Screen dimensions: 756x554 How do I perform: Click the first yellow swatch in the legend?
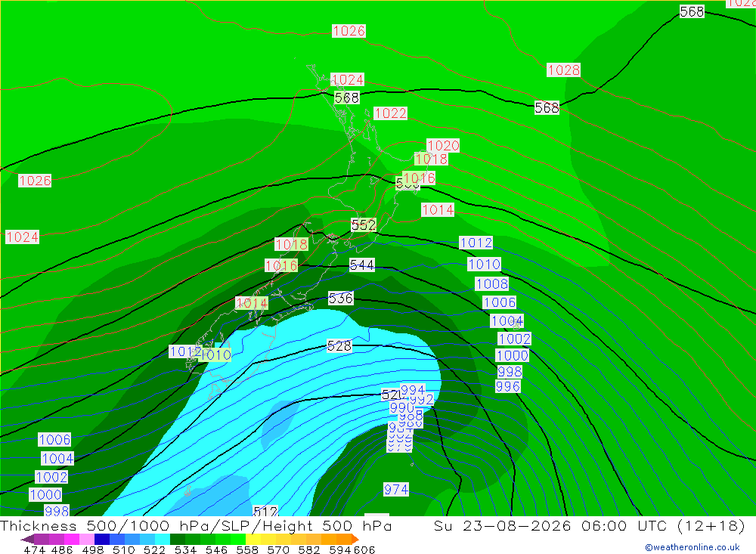coord(253,539)
